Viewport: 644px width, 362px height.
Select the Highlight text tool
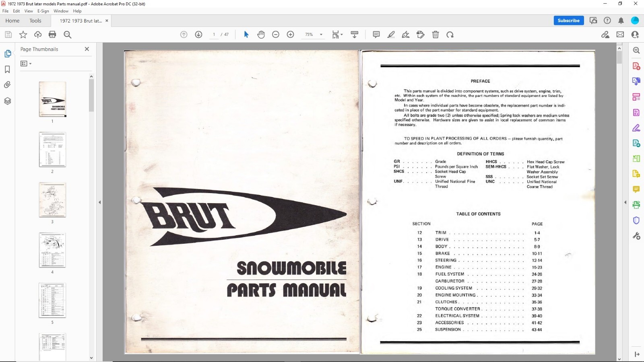pos(391,35)
